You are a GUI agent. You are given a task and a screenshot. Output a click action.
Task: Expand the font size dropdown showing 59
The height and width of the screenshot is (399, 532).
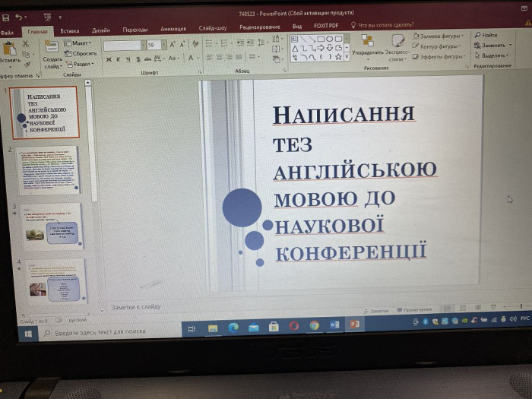click(163, 46)
